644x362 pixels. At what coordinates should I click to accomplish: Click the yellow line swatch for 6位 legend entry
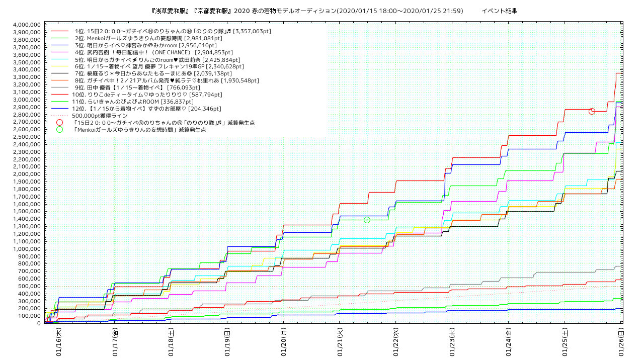click(60, 66)
